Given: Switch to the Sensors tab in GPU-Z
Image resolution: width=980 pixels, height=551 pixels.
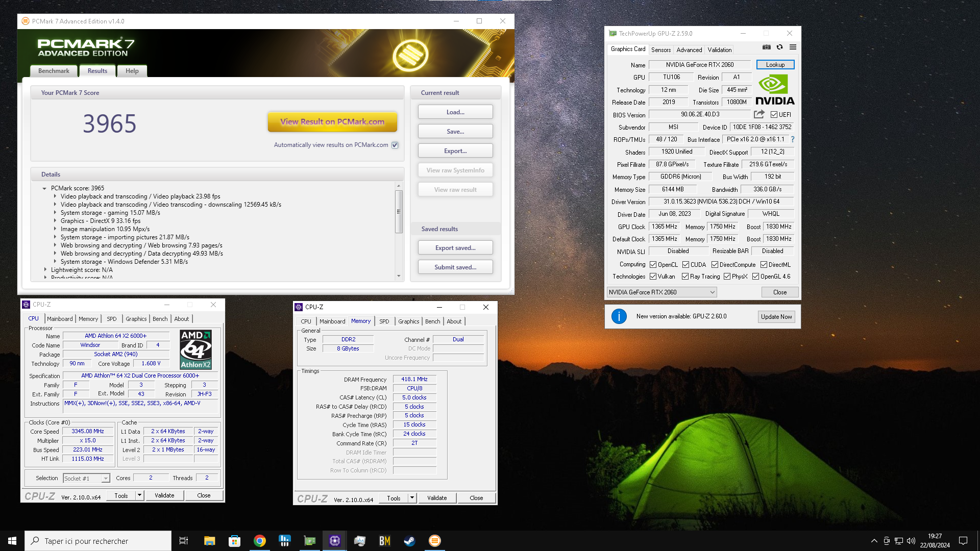Looking at the screenshot, I should tap(661, 50).
